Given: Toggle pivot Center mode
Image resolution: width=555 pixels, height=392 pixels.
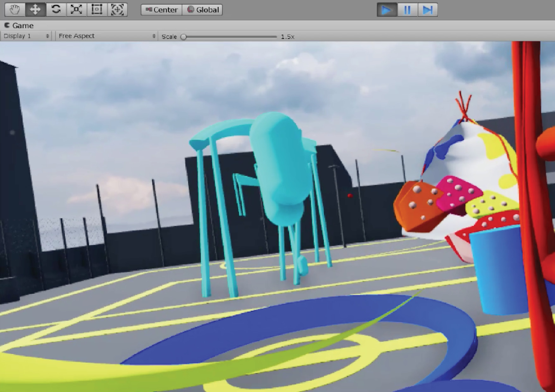Looking at the screenshot, I should coord(161,9).
